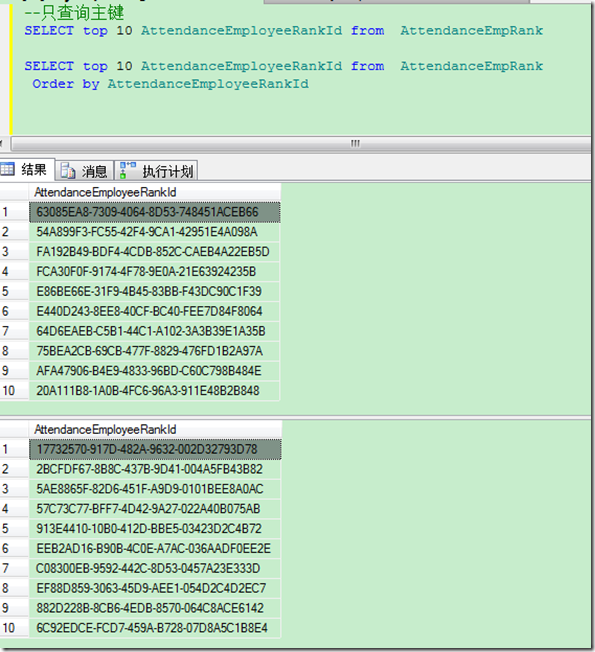Click the message page icon on 消息 tab
The width and height of the screenshot is (595, 652).
(x=67, y=170)
